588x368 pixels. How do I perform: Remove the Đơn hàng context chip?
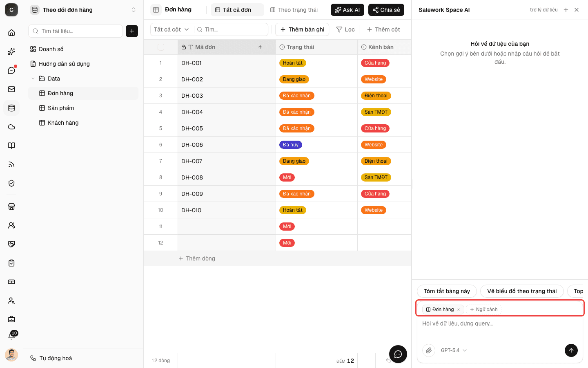coord(458,310)
